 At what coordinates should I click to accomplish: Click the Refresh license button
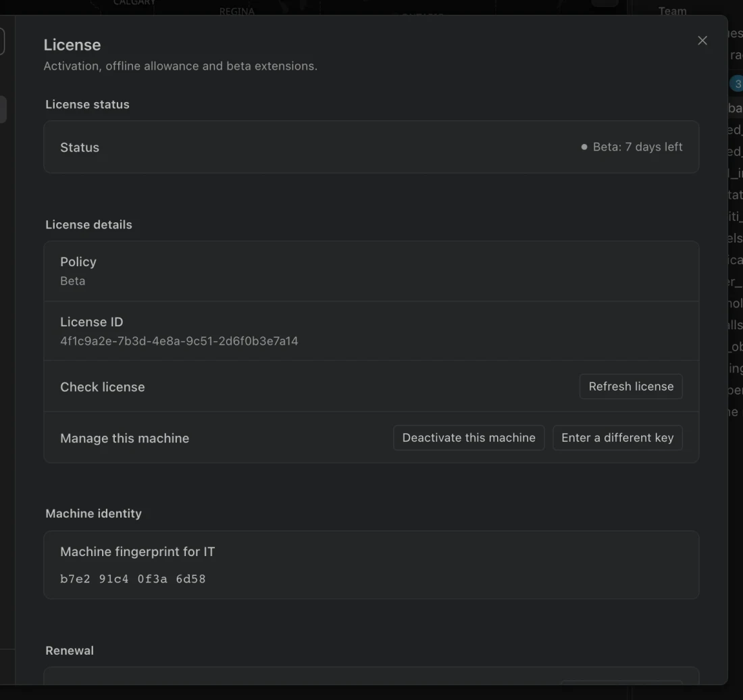coord(631,386)
